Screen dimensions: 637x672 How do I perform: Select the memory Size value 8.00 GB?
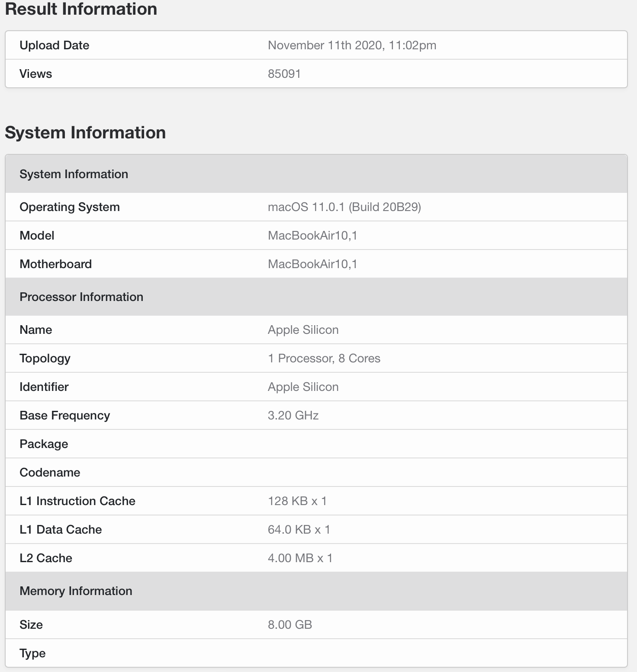click(x=290, y=625)
